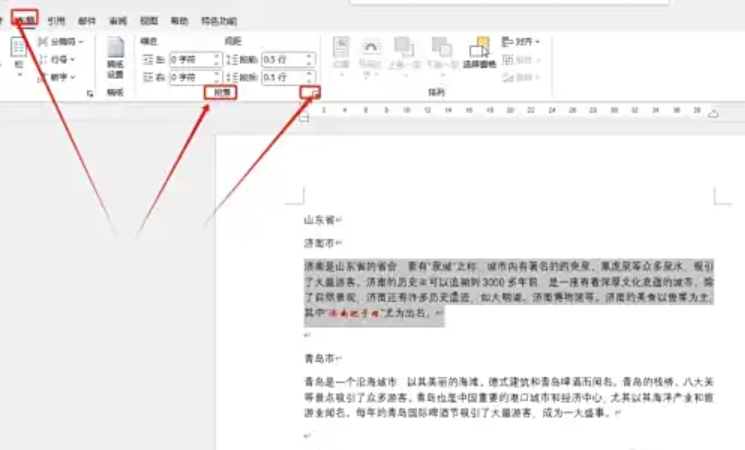The width and height of the screenshot is (745, 450).
Task: Click the right indent input field
Action: pyautogui.click(x=191, y=77)
